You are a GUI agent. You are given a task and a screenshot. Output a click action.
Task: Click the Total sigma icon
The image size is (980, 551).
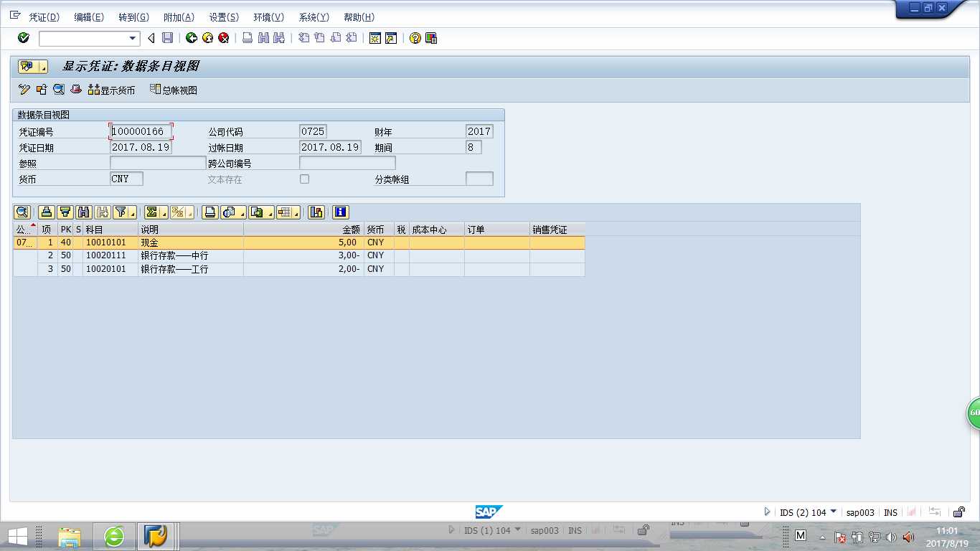click(x=152, y=212)
